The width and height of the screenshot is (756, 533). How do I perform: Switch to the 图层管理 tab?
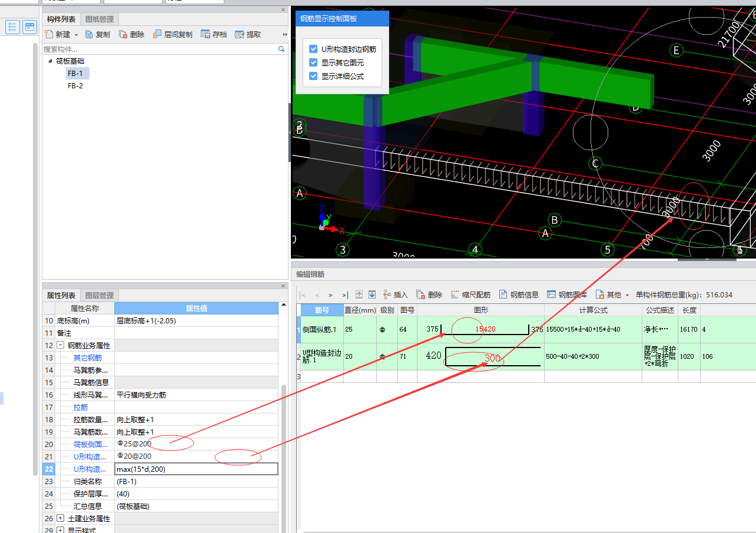(x=100, y=295)
